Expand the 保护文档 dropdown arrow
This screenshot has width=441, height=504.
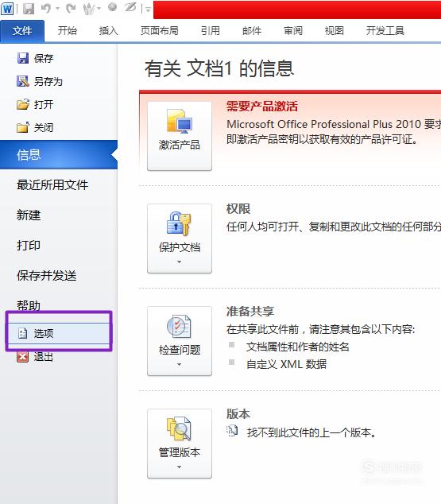click(180, 262)
